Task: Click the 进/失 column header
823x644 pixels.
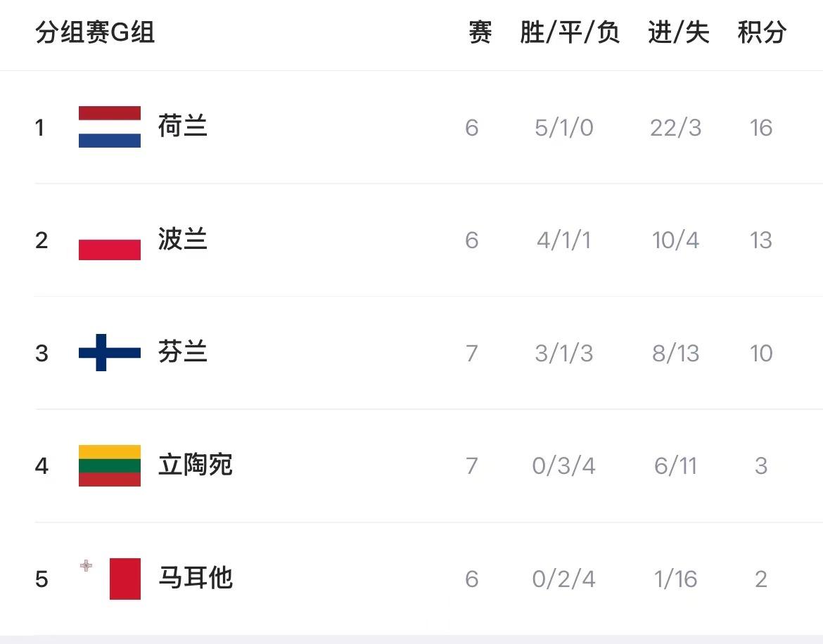Action: tap(678, 32)
